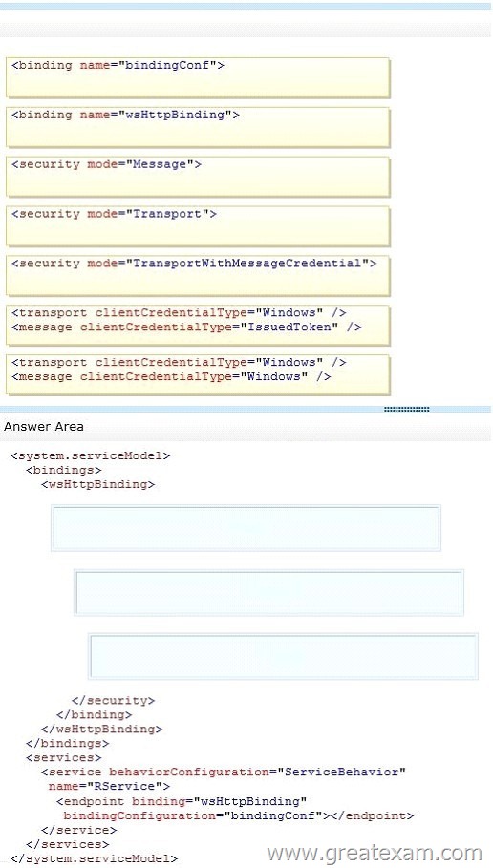This screenshot has height=868, width=493.
Task: Click the second empty answer slot
Action: [x=268, y=592]
